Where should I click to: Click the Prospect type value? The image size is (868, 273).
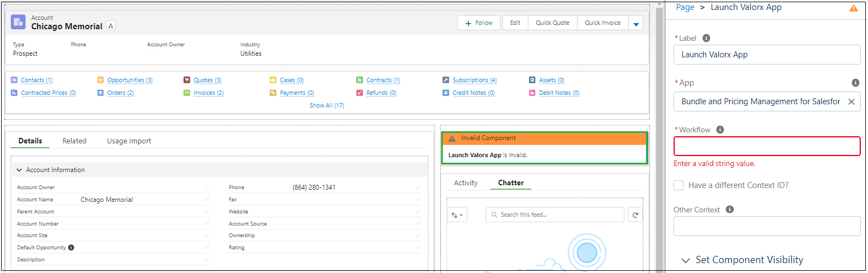click(25, 53)
